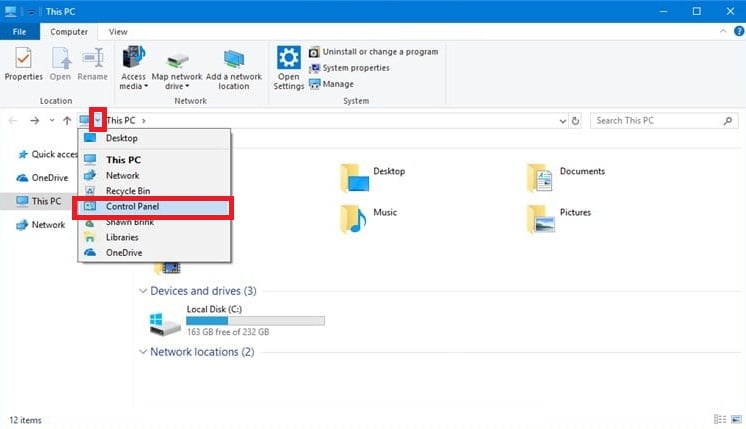Switch to the Computer ribbon tab
Screen dimensions: 746x429
point(69,32)
